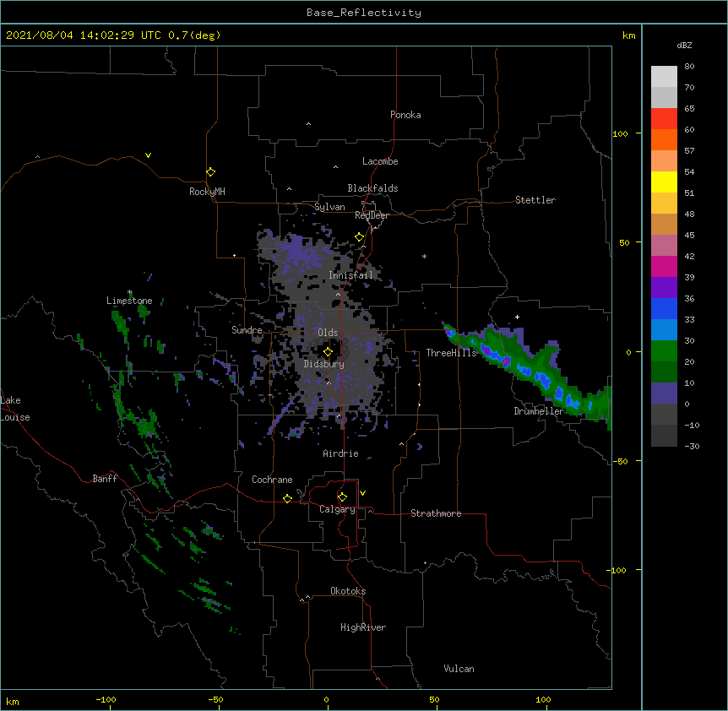Select the RockyMH map label
The height and width of the screenshot is (711, 728).
click(207, 192)
